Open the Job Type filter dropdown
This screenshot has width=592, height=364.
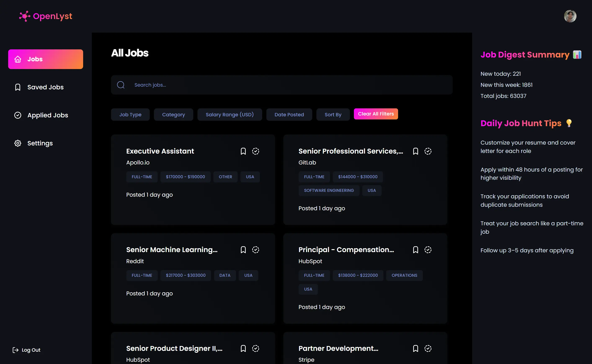[x=130, y=115]
